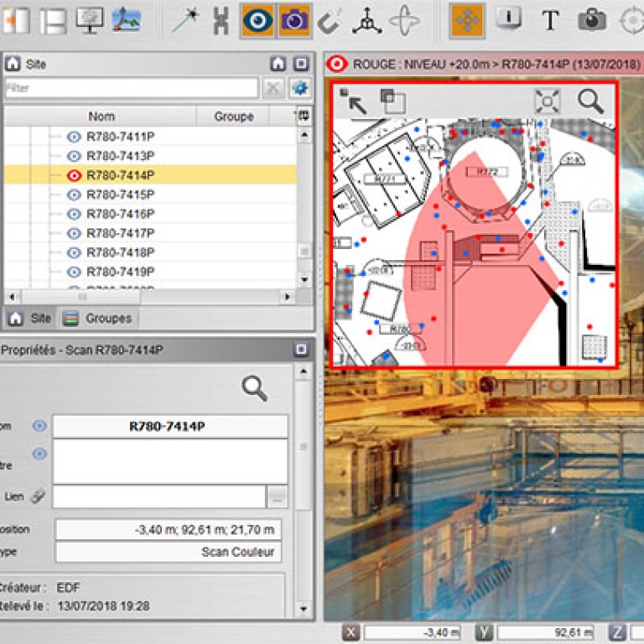Click the Nom column header

pos(101,117)
